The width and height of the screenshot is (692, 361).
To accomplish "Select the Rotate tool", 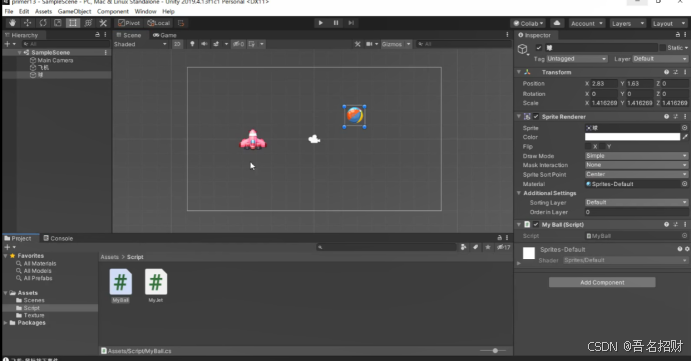I will coord(43,23).
